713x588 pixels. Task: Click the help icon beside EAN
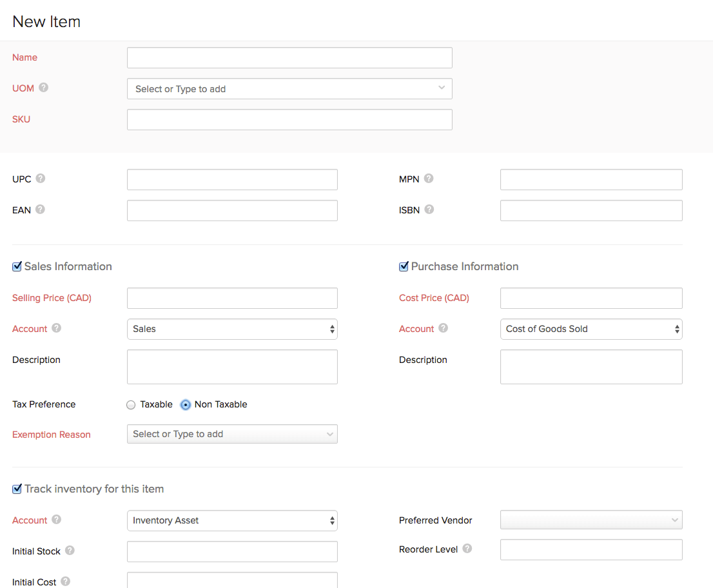40,210
